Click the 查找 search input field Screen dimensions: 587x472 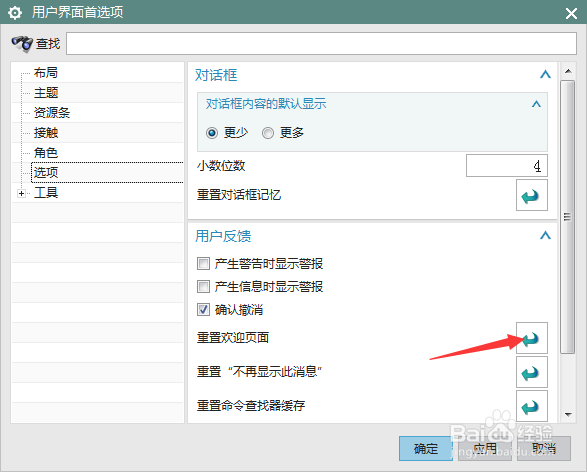(x=321, y=43)
